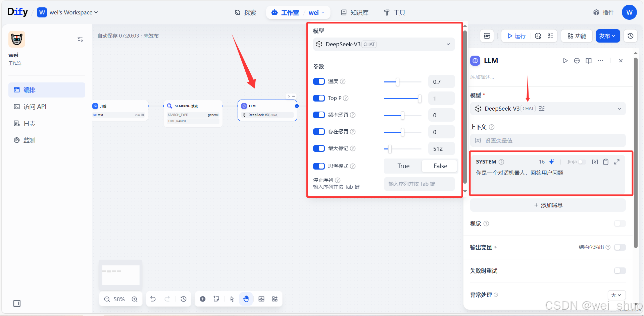Zoom in the canvas

pos(135,299)
